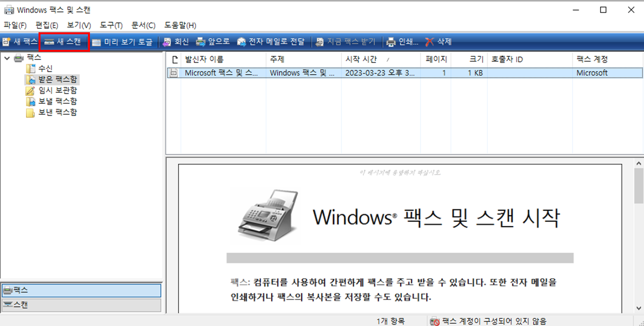The image size is (644, 326).
Task: Start a new scan with 새 스캔
Action: click(63, 42)
